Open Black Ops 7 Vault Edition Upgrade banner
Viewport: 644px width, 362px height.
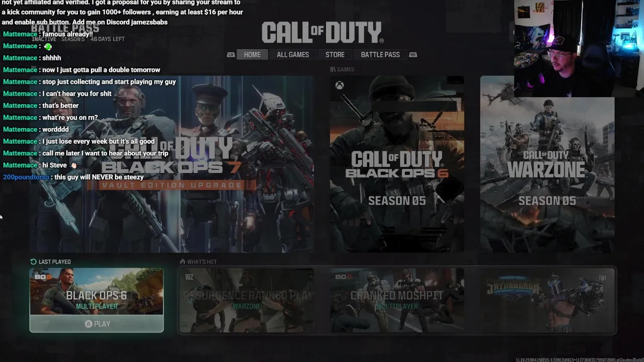pyautogui.click(x=172, y=164)
